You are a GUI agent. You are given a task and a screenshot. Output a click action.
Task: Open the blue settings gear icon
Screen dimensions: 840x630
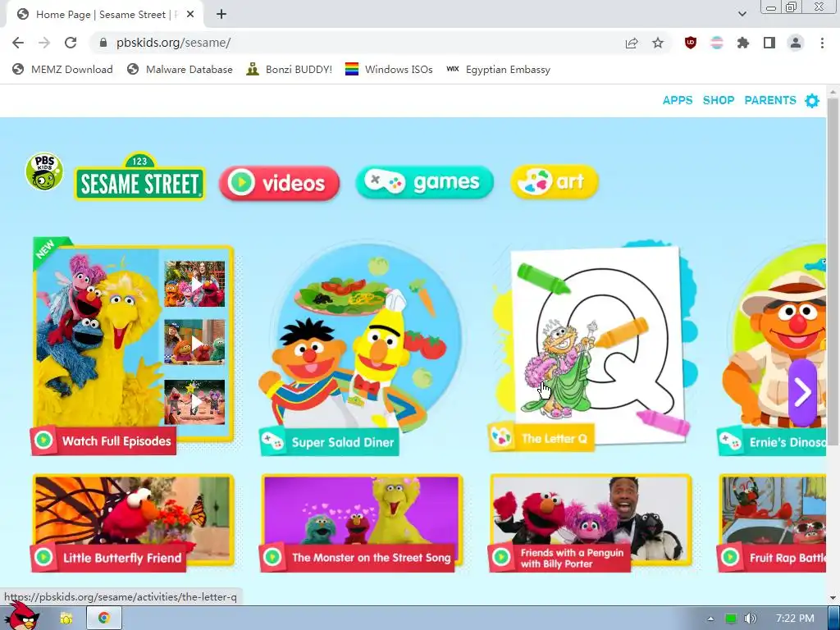[812, 101]
